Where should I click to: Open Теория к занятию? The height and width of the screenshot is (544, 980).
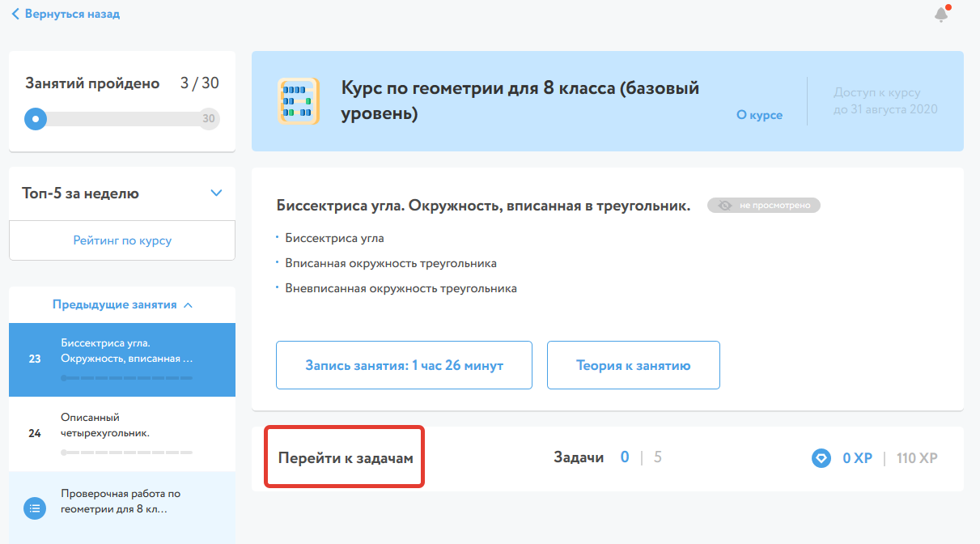(x=633, y=365)
